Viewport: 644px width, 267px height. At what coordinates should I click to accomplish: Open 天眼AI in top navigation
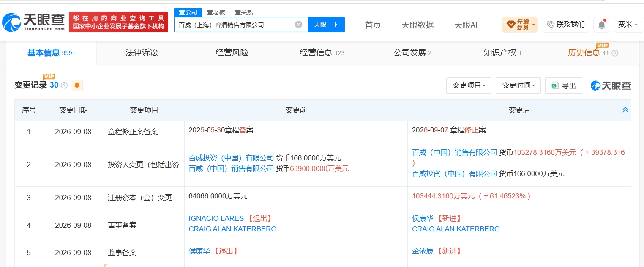coord(466,25)
